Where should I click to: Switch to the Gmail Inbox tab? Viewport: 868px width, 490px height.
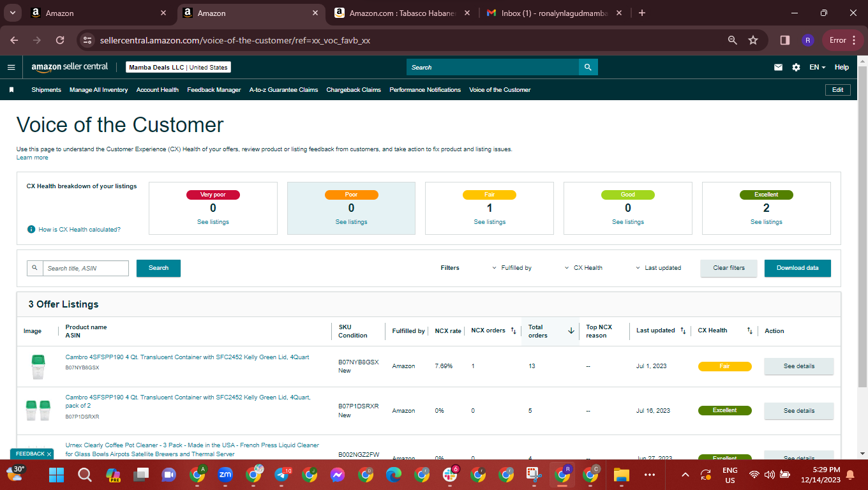point(554,13)
